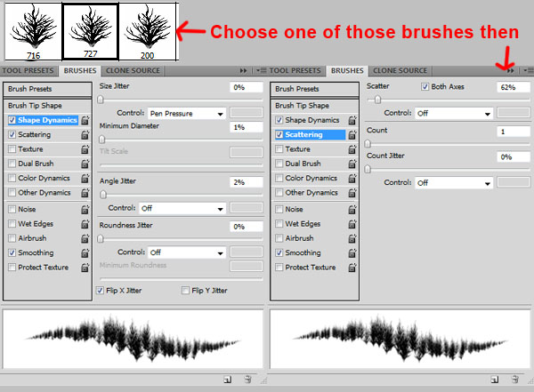Switch to left Tool Presets tab

28,71
